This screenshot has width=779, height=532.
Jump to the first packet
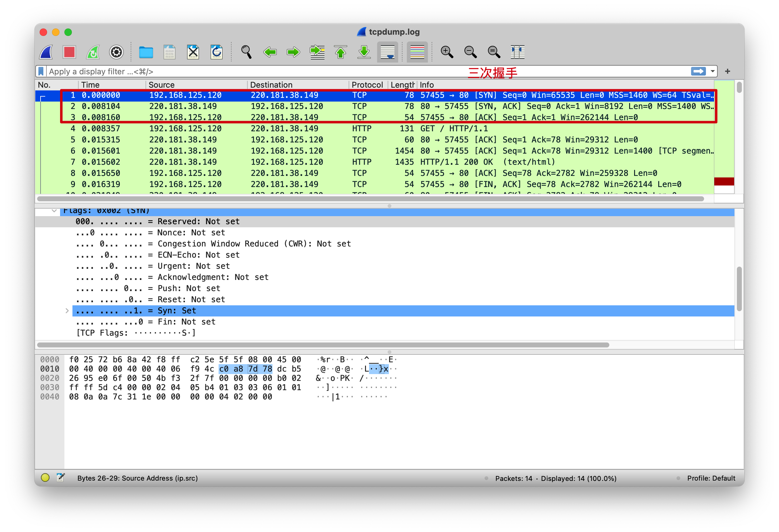coord(341,52)
